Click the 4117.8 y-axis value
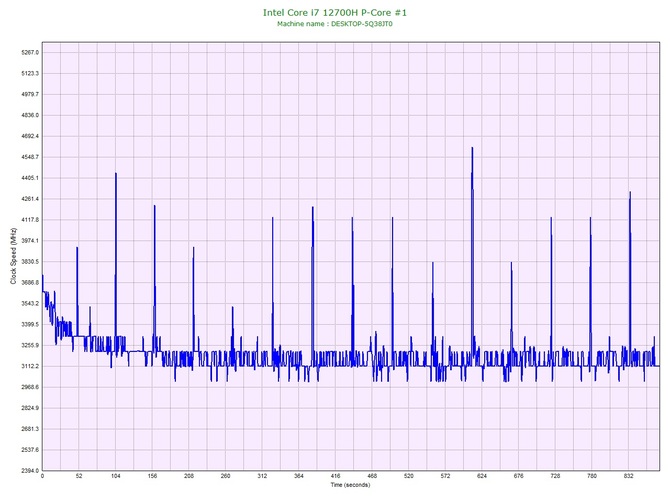The image size is (670, 502). (30, 220)
